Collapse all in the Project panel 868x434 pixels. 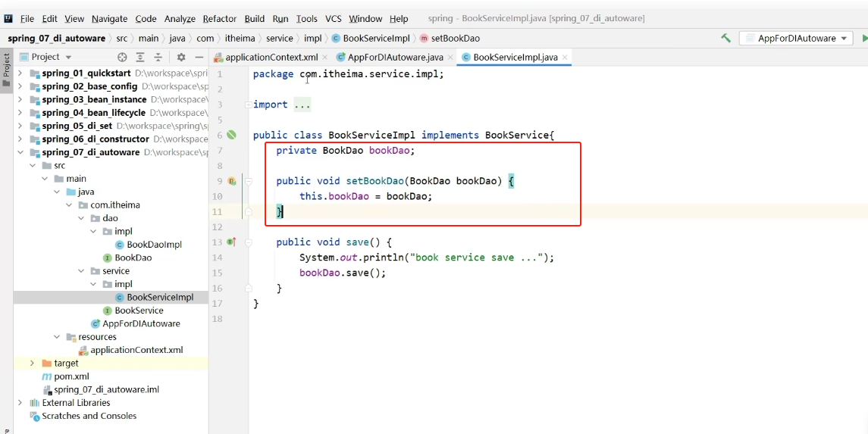[x=158, y=57]
